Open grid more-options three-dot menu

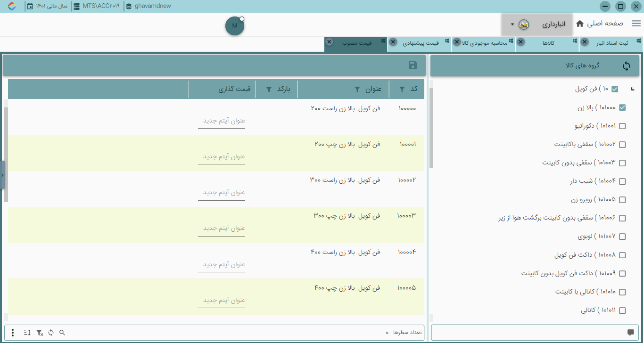[x=13, y=333]
